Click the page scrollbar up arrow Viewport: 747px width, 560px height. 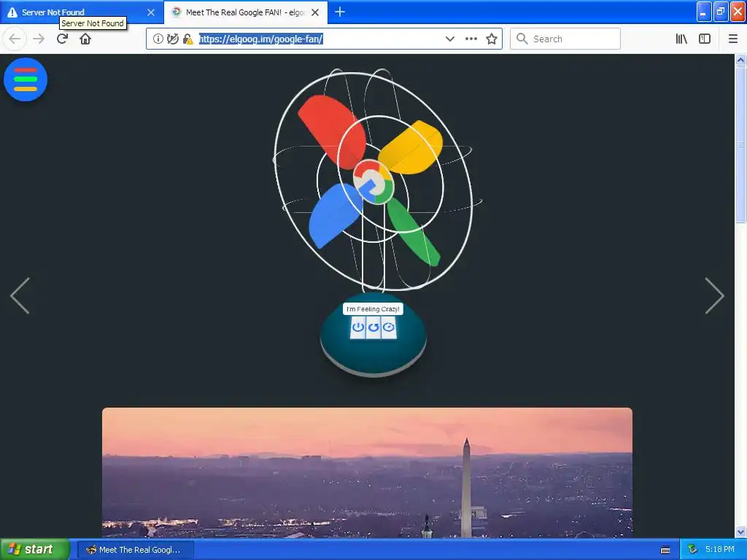click(741, 60)
